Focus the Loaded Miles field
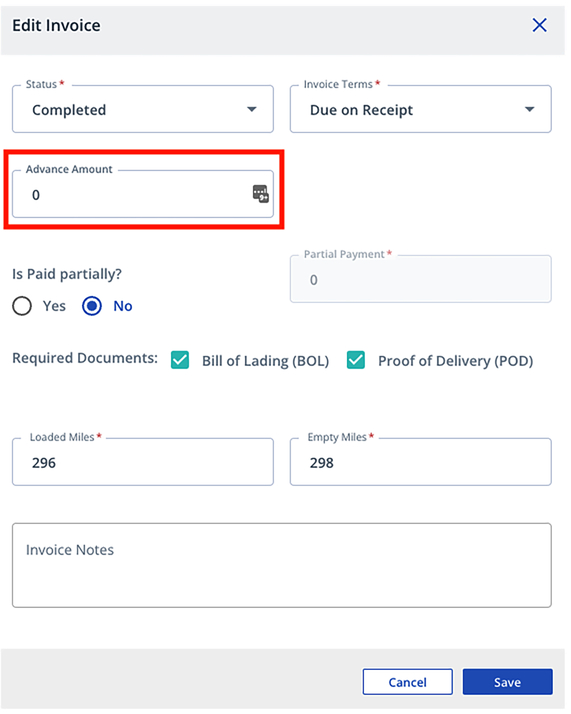The width and height of the screenshot is (571, 714). pyautogui.click(x=143, y=462)
